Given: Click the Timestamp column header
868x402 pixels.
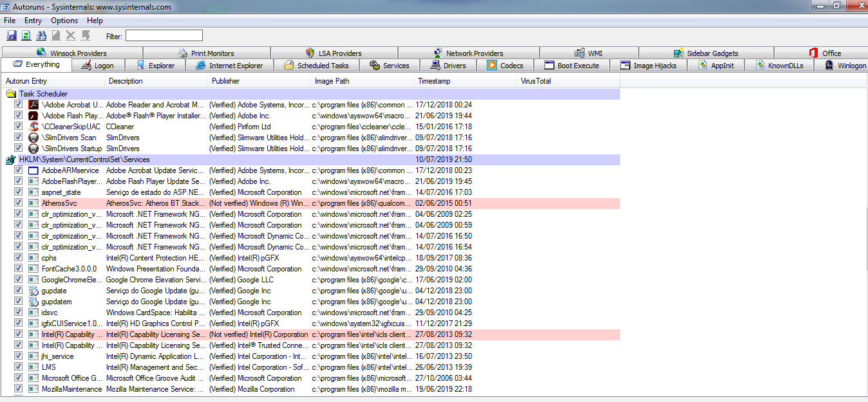Looking at the screenshot, I should coord(434,81).
